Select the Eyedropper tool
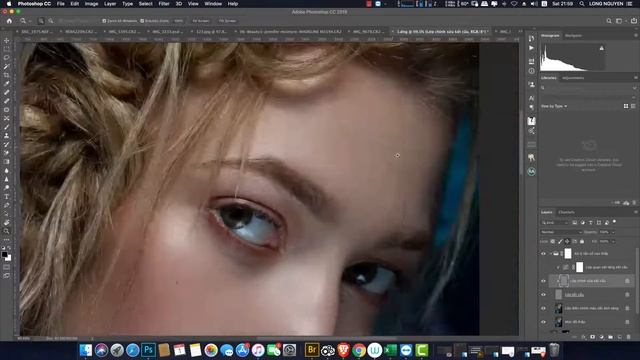This screenshot has width=640, height=360. [7, 84]
